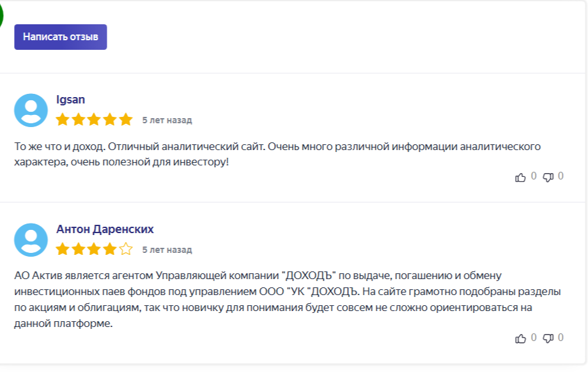The width and height of the screenshot is (588, 380).
Task: Click the thumbs-down counter showing 0 on Антон's review
Action: coord(559,338)
